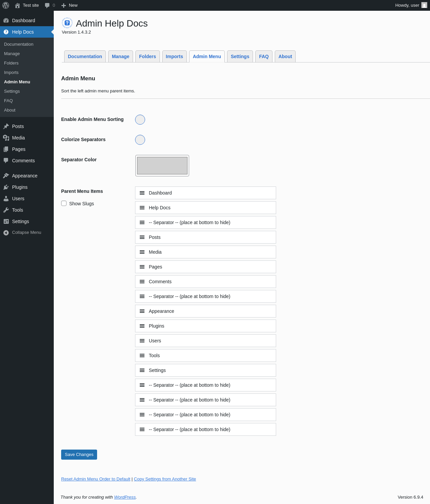
Task: Open the FAQ tab
Action: [x=264, y=56]
